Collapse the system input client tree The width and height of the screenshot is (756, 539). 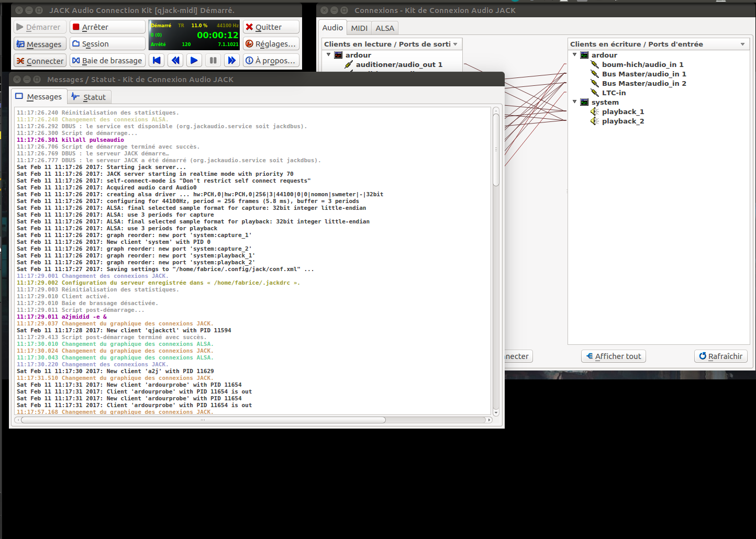click(x=575, y=102)
